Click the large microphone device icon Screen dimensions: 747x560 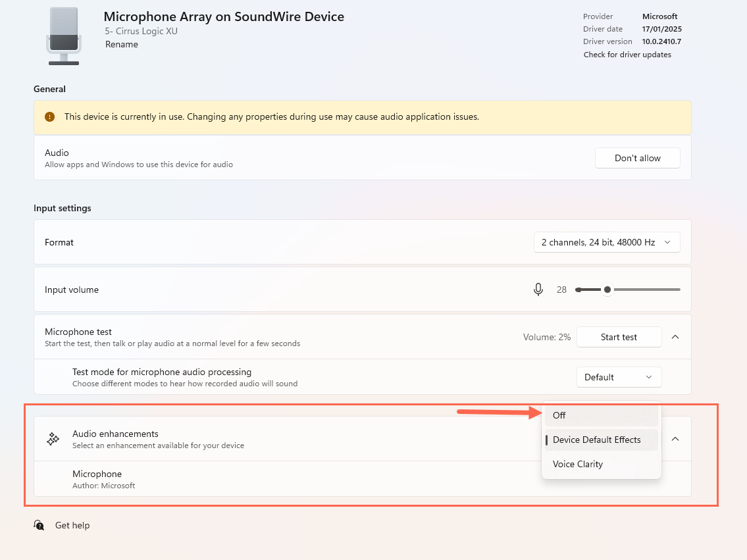[x=64, y=36]
